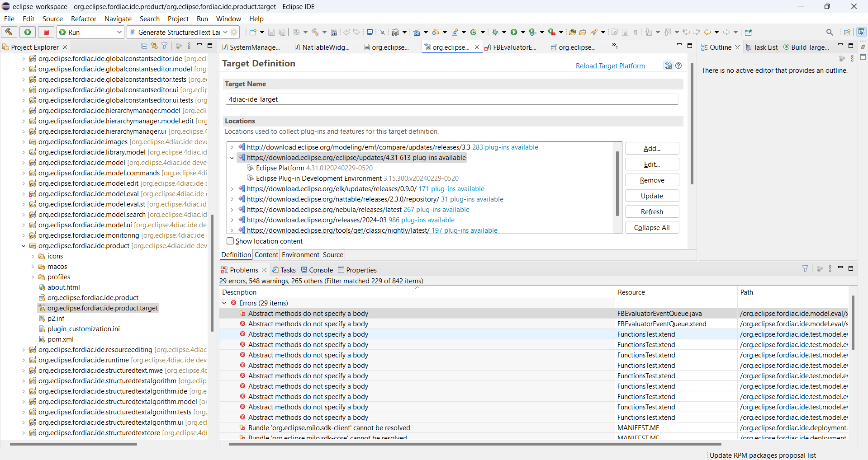The height and width of the screenshot is (460, 868).
Task: Click the Collapse All button
Action: pos(652,227)
